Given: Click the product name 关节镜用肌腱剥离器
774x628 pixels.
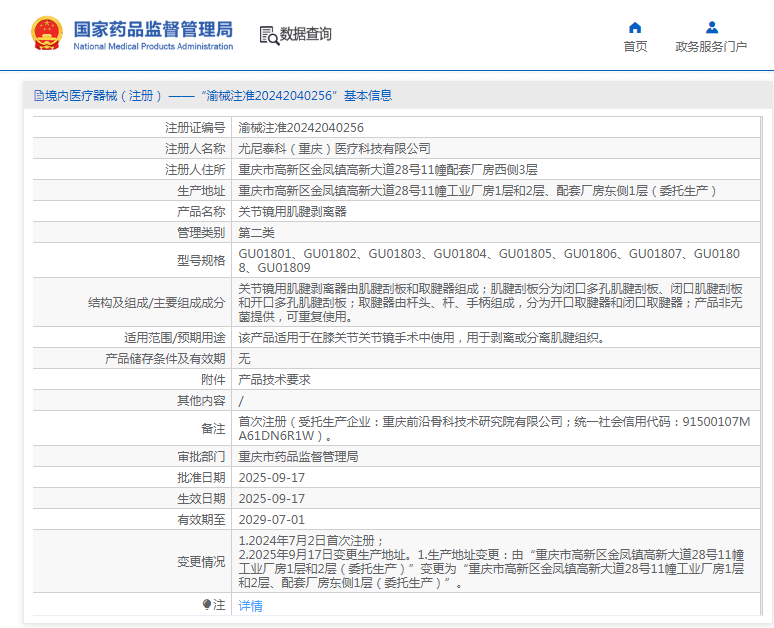Looking at the screenshot, I should click(292, 212).
